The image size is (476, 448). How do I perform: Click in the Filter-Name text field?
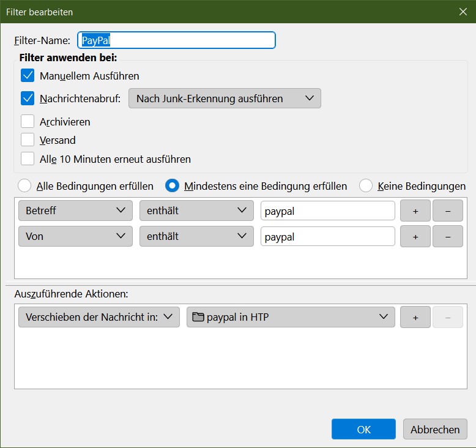pyautogui.click(x=176, y=40)
